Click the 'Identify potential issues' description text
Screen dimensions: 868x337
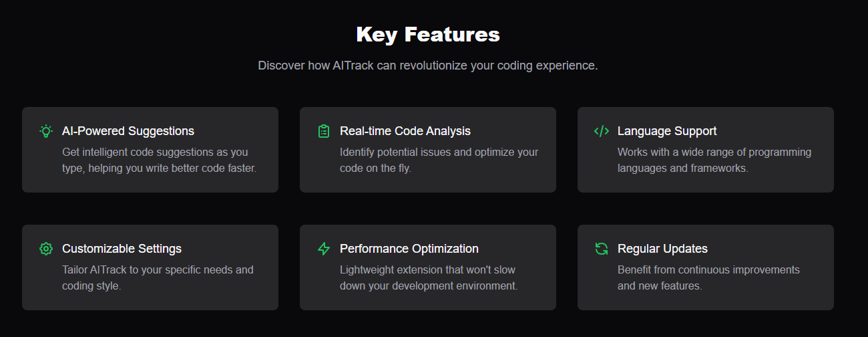coord(439,160)
